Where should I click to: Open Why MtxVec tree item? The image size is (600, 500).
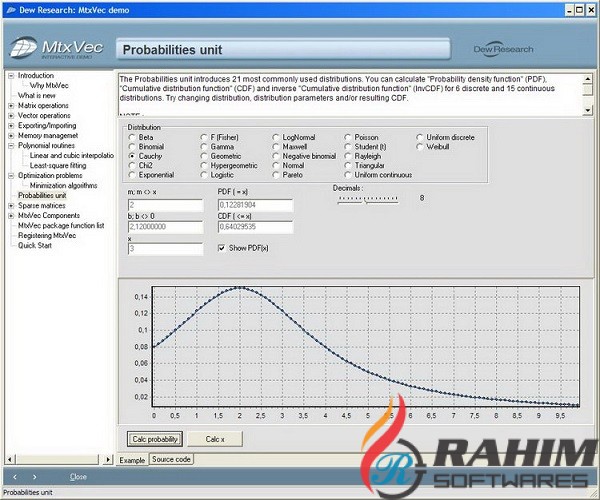click(49, 85)
